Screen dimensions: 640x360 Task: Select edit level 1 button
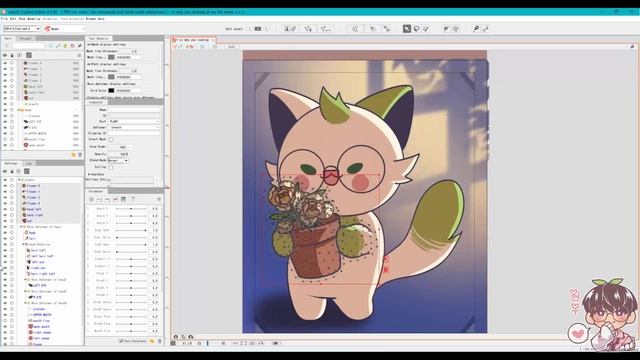[249, 29]
